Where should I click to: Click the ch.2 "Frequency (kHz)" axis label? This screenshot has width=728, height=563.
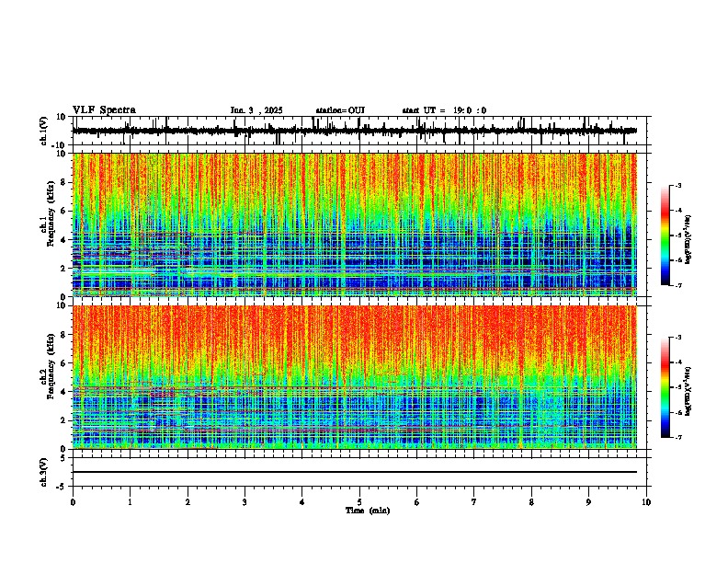[51, 366]
